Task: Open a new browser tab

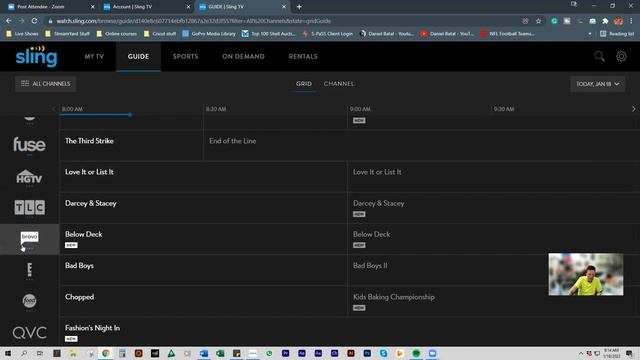Action: [x=299, y=7]
